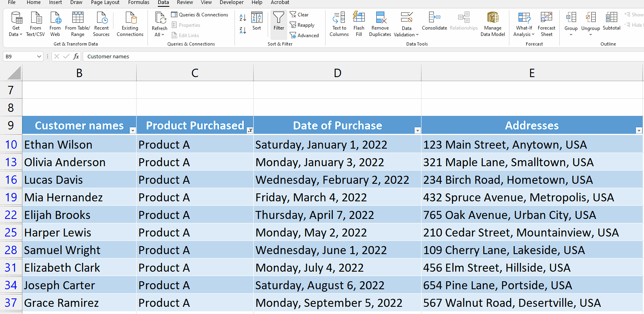Click the Refresh All icon
The width and height of the screenshot is (644, 314).
tap(160, 18)
